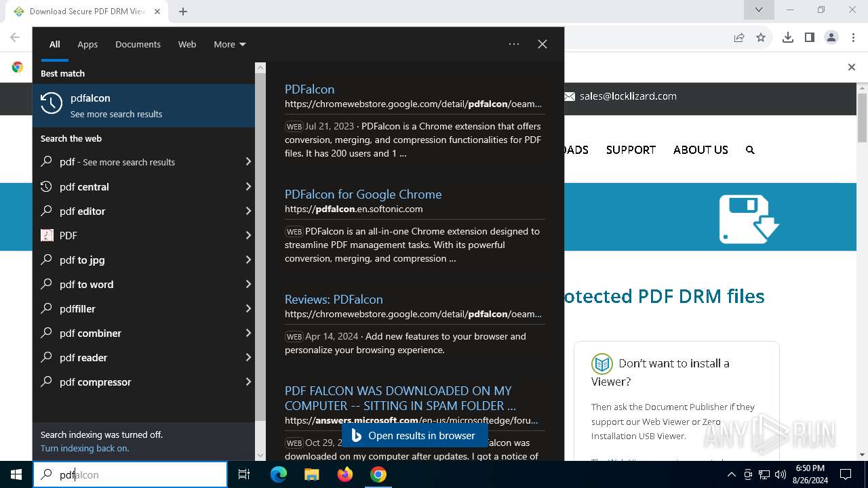868x488 pixels.
Task: Launch Firefox from taskbar
Action: (345, 474)
